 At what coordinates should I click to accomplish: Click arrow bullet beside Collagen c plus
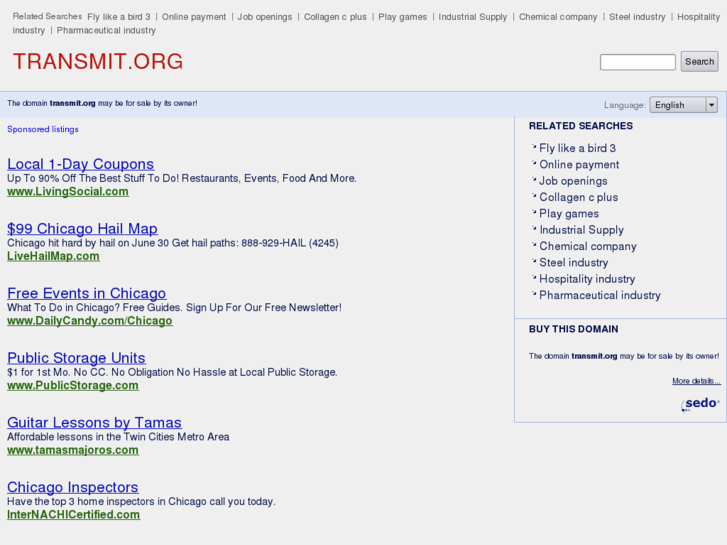(534, 195)
